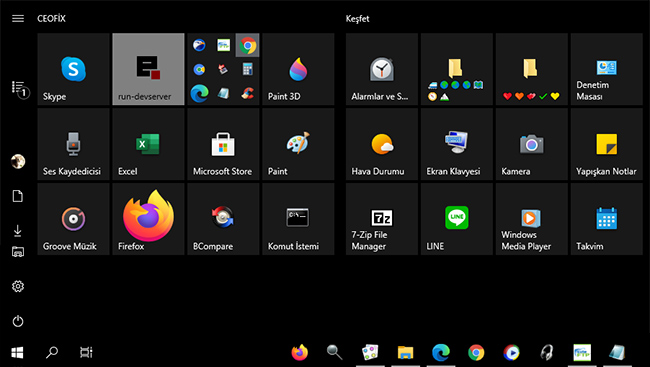Screen dimensions: 650x367
Task: Open the Windows Media Player tile
Action: coord(532,219)
